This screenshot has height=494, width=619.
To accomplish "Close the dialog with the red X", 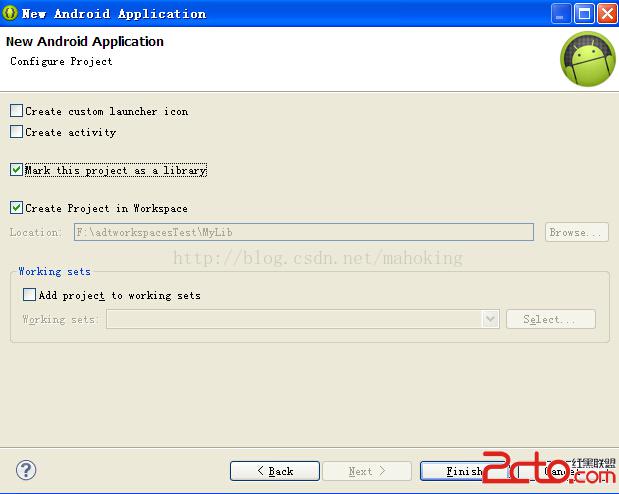I will (607, 14).
